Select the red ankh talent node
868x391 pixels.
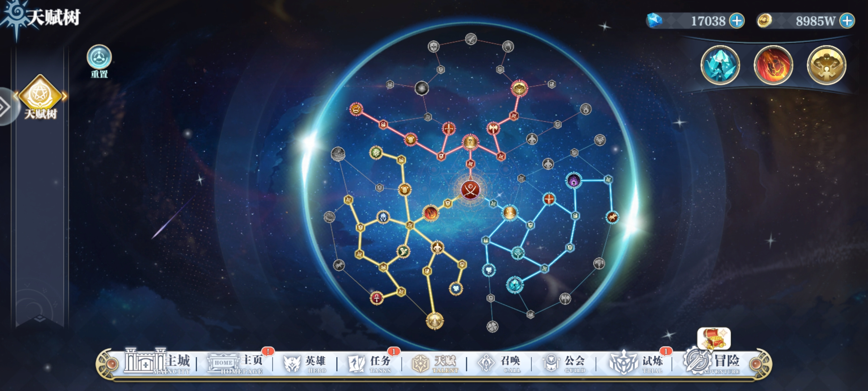pyautogui.click(x=376, y=298)
